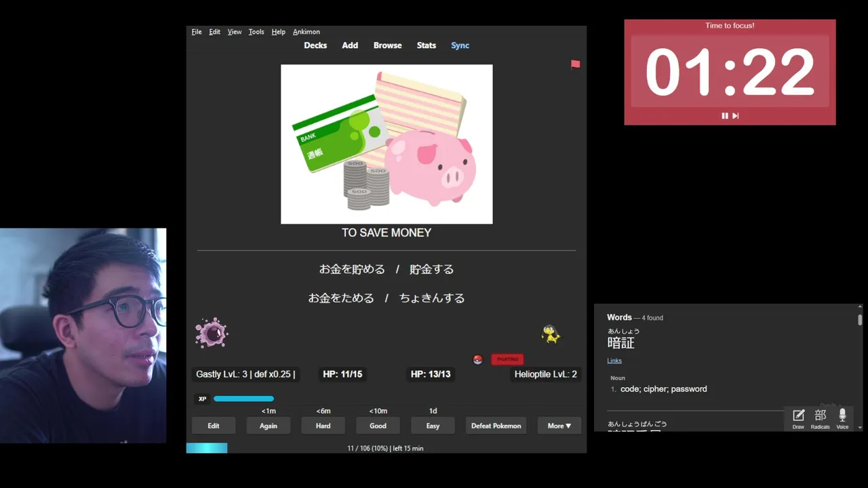Click '11 / 106 (10%) | left 15 min' status
Screen dimensions: 868x488
click(x=385, y=448)
